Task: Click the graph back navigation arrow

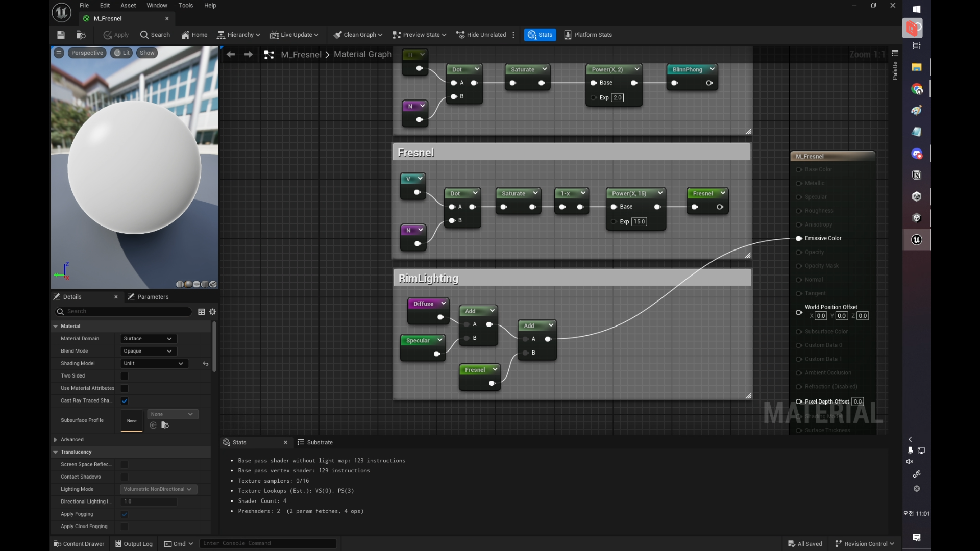Action: (x=231, y=54)
